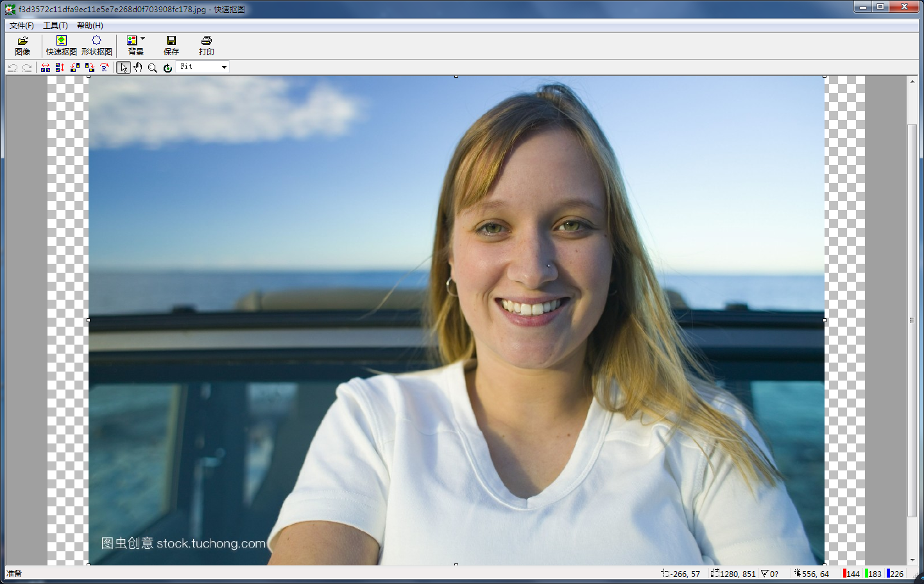Click the vertical scrollbar down arrow

pos(912,560)
